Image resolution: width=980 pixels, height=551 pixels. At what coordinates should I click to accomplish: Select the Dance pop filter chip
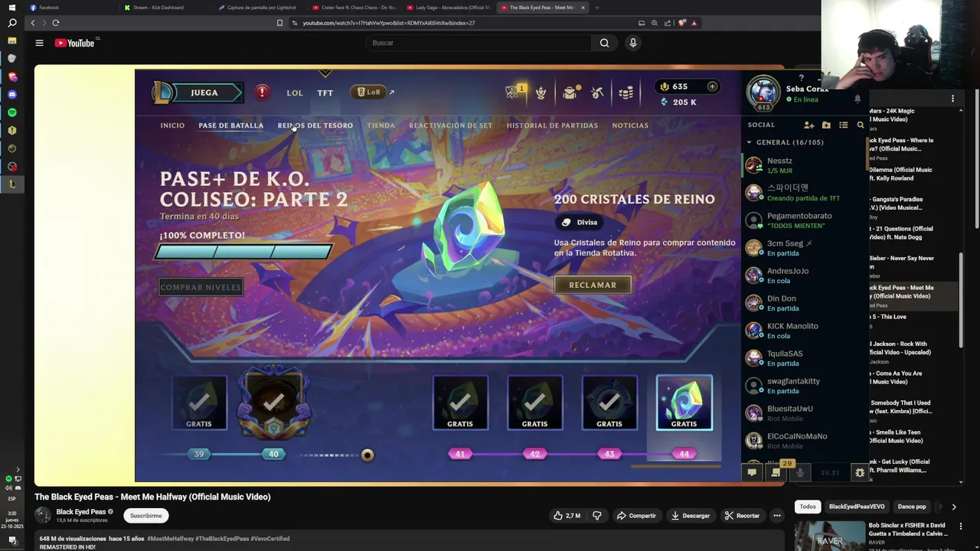point(912,507)
